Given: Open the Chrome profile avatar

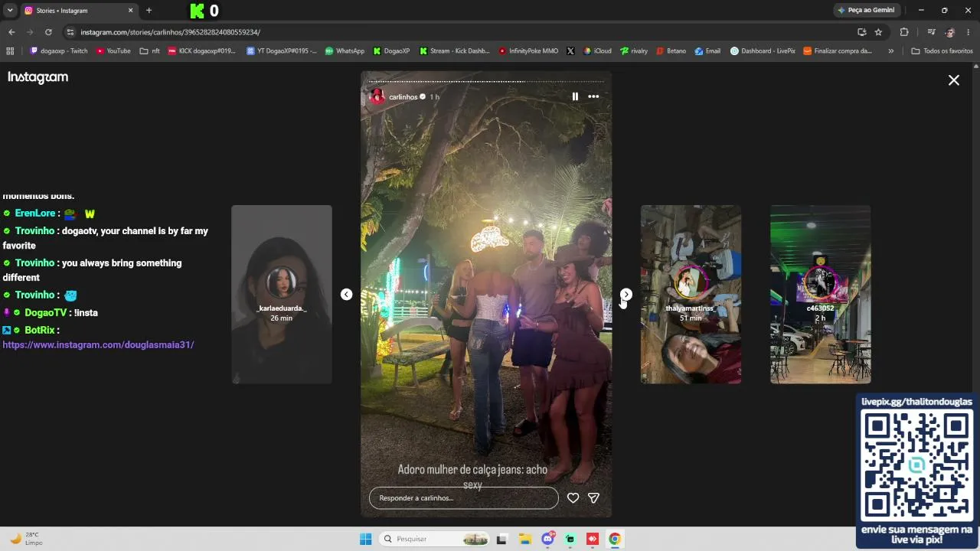Looking at the screenshot, I should (x=949, y=32).
